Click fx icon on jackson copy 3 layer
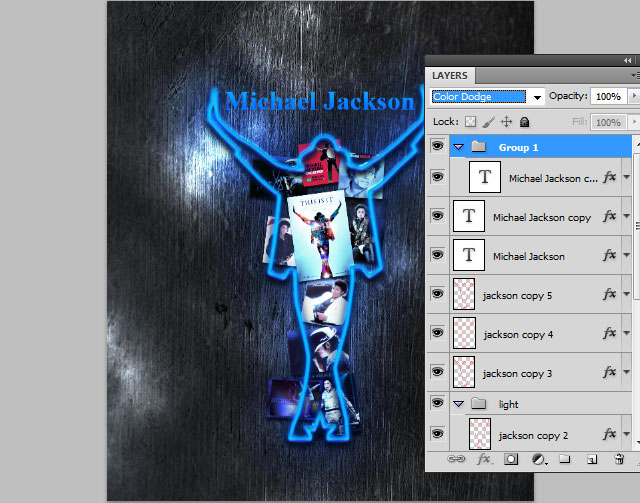 pos(609,372)
